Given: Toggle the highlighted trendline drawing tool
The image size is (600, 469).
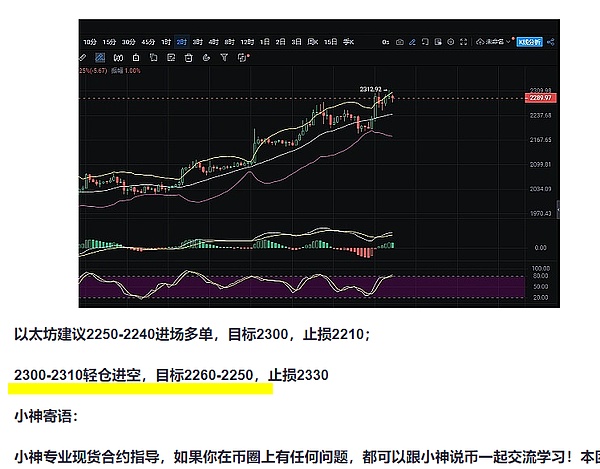Looking at the screenshot, I should 100,58.
